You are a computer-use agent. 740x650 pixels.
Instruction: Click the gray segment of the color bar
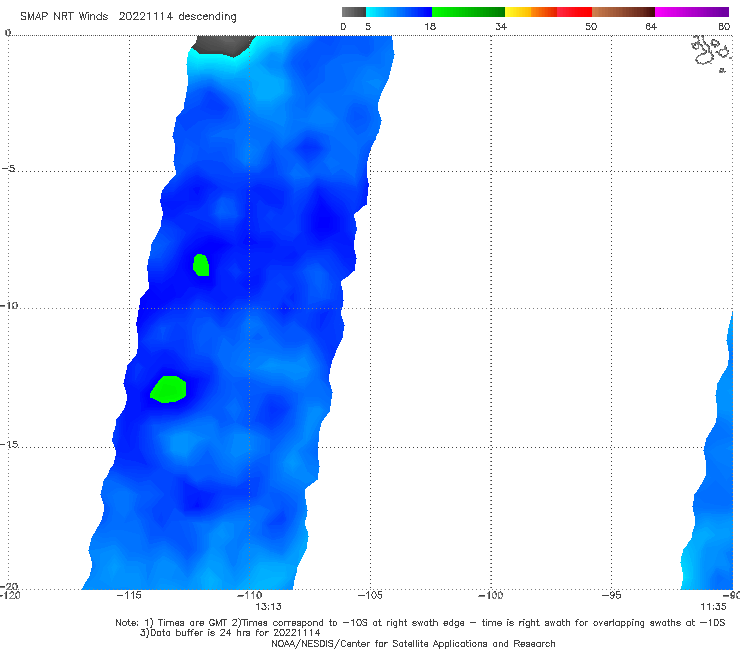pyautogui.click(x=354, y=12)
